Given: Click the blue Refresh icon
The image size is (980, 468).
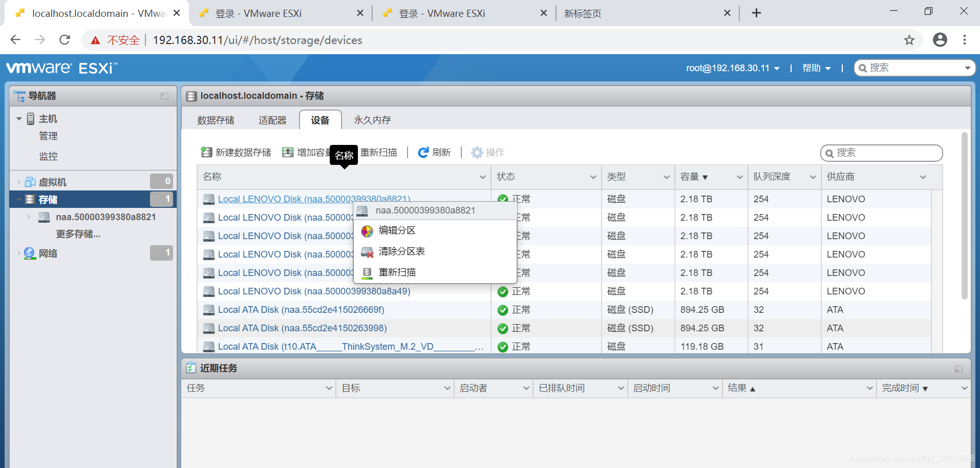Looking at the screenshot, I should [x=423, y=153].
